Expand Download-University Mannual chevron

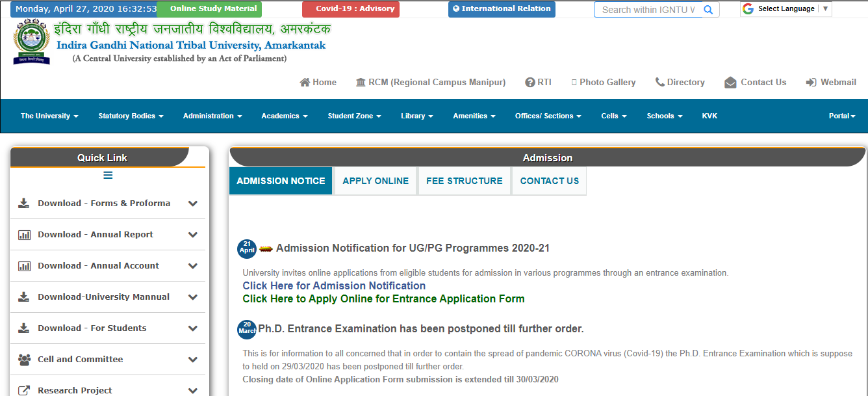tap(193, 297)
